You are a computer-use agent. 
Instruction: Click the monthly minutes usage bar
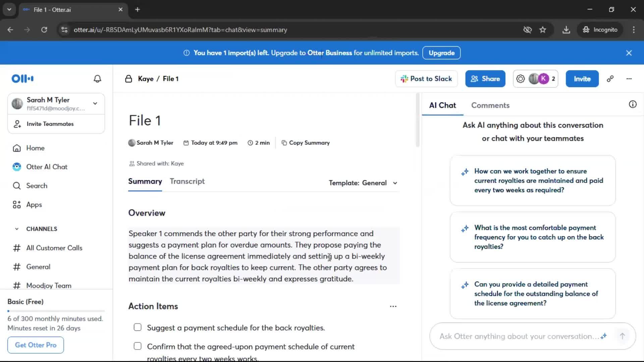(x=56, y=311)
